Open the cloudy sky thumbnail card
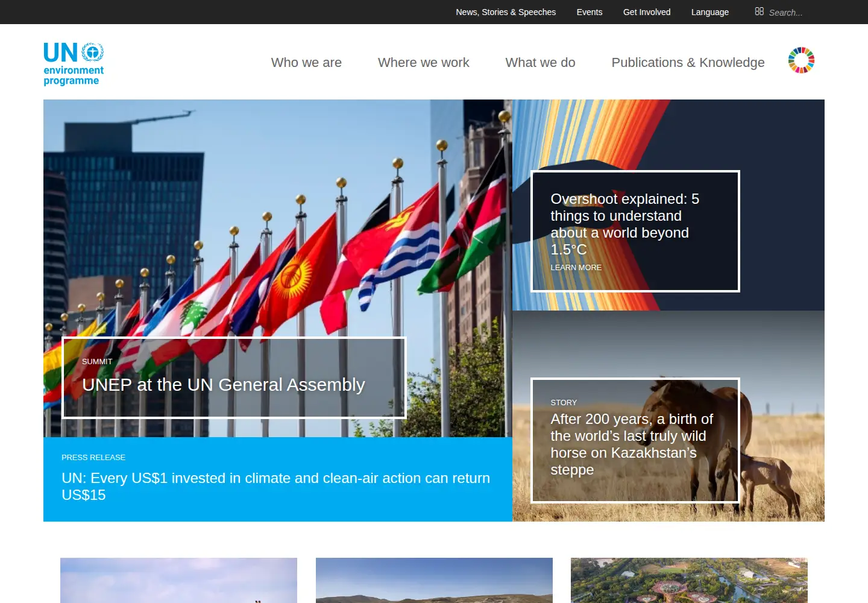The height and width of the screenshot is (603, 868). tap(178, 580)
